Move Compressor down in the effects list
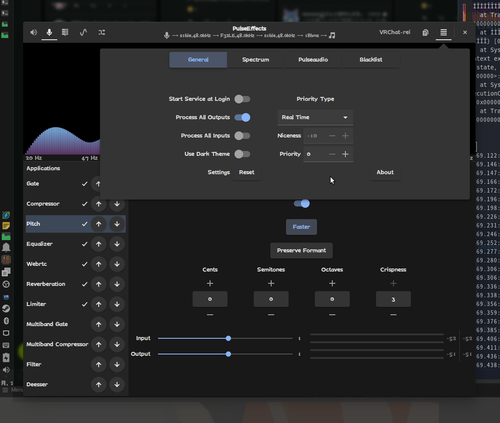This screenshot has height=423, width=500. click(117, 204)
